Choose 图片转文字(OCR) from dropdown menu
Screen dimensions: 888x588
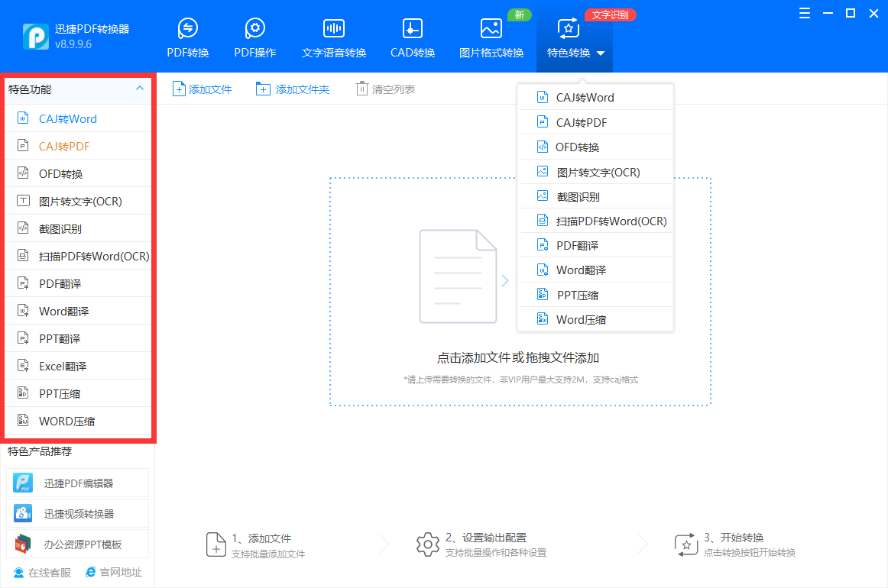pyautogui.click(x=595, y=172)
